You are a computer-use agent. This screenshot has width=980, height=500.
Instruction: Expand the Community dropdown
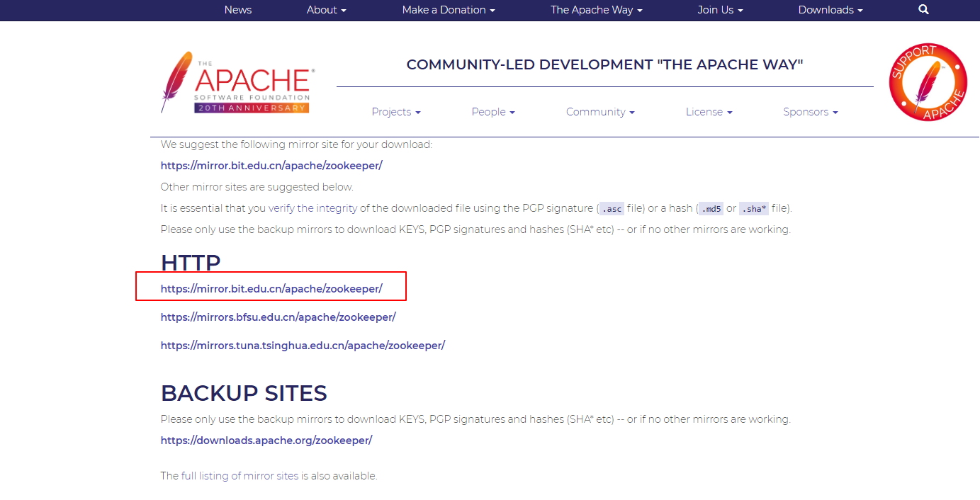pos(600,112)
